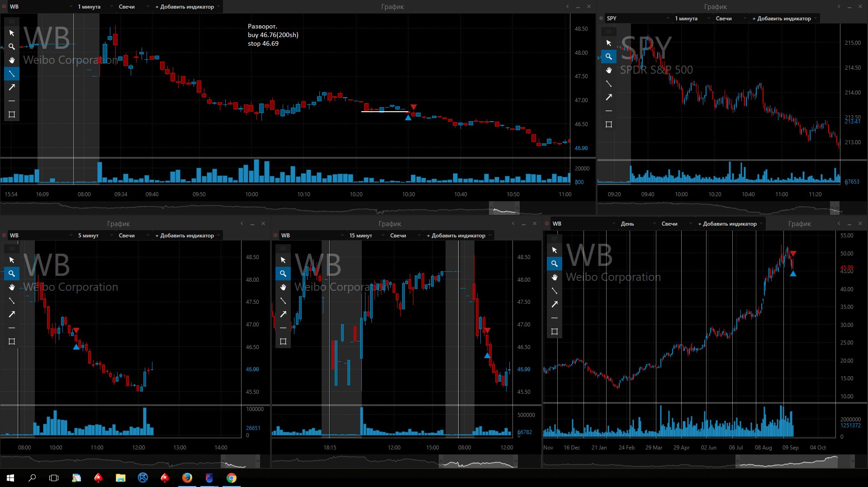Screen dimensions: 868x487
Task: Open WB symbol dropdown in 15-minute chart
Action: [x=312, y=236]
